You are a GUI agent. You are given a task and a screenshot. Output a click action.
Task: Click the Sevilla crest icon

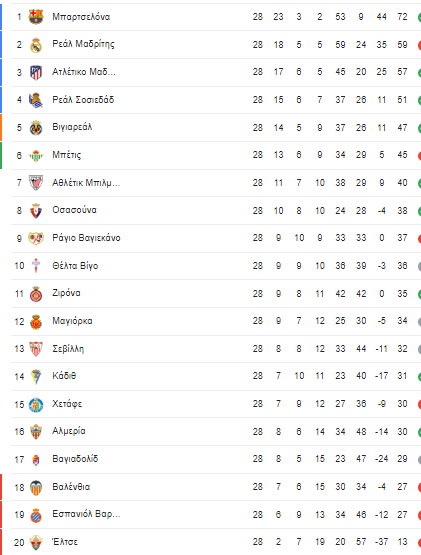[x=36, y=349]
